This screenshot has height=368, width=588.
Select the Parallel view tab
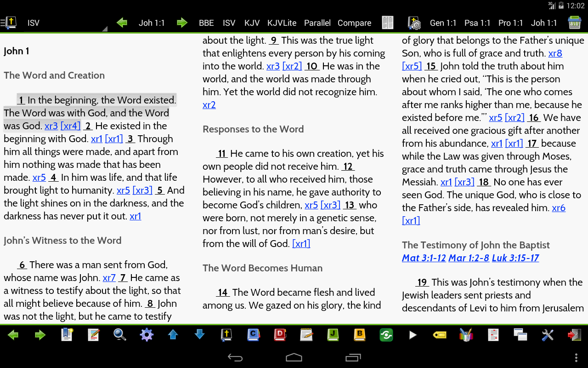(x=317, y=23)
